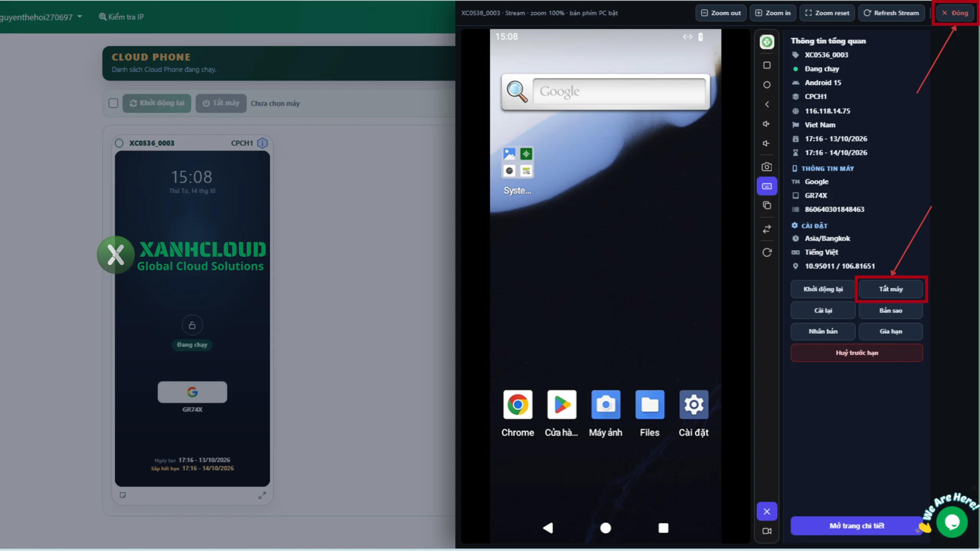Click the recent apps square icon in sidebar
The width and height of the screenshot is (980, 551).
(767, 65)
